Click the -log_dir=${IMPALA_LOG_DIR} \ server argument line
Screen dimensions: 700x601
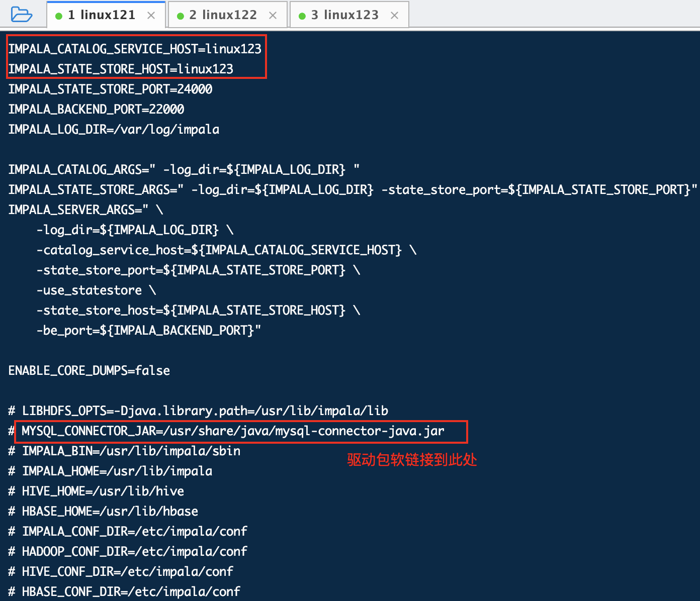(135, 230)
